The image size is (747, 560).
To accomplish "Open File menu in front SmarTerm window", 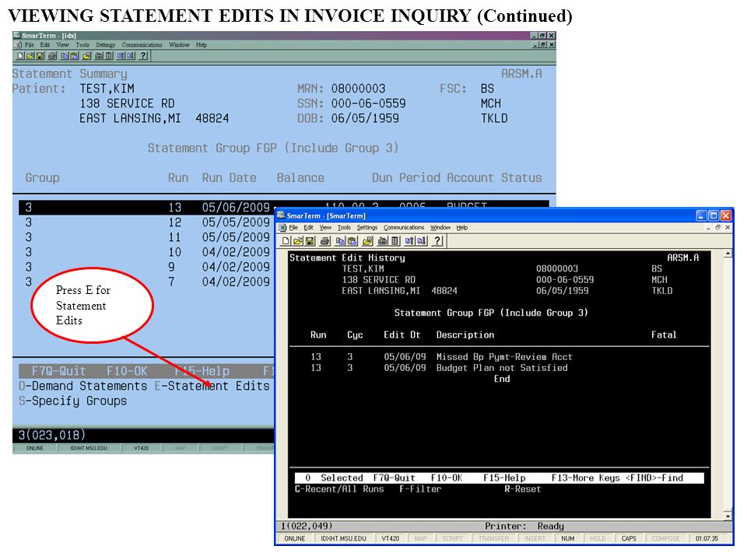I will tap(293, 228).
